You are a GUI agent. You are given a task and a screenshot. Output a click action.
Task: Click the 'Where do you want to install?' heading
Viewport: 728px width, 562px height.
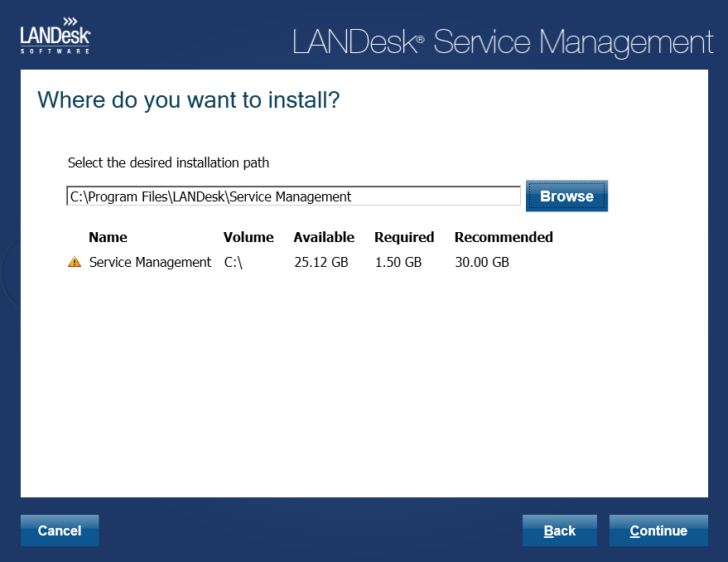pos(189,100)
